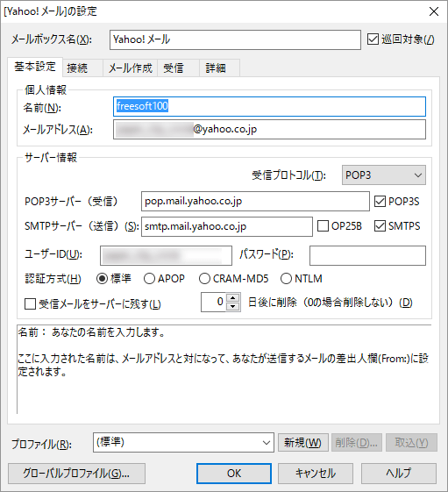Viewport: 448px width, 492px height.
Task: Click the 名前：あなたの名前を入力します help text
Action: click(91, 332)
